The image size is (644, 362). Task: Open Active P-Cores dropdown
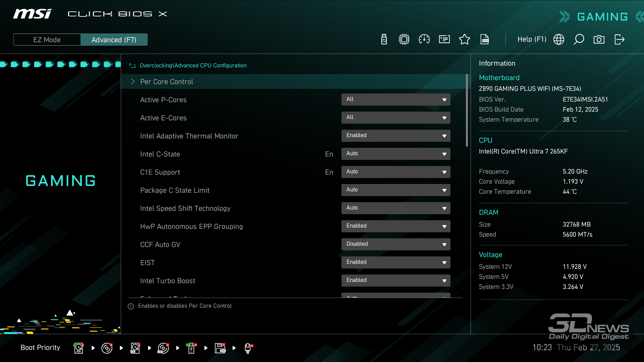(396, 100)
